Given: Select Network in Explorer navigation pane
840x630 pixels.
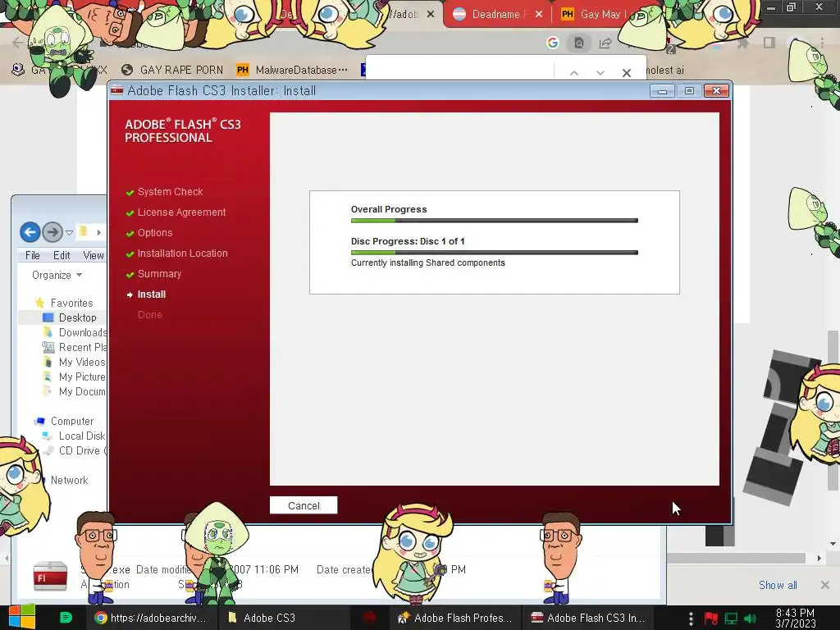Looking at the screenshot, I should tap(69, 480).
